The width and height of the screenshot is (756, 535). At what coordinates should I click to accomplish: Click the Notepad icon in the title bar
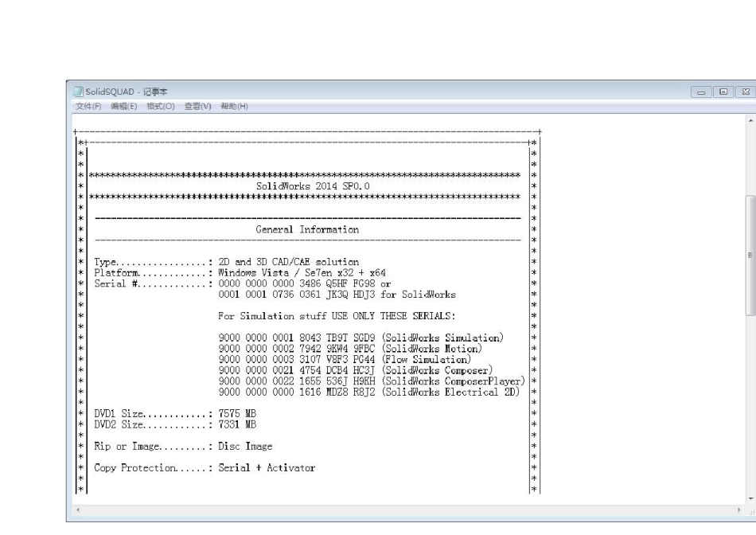coord(78,92)
